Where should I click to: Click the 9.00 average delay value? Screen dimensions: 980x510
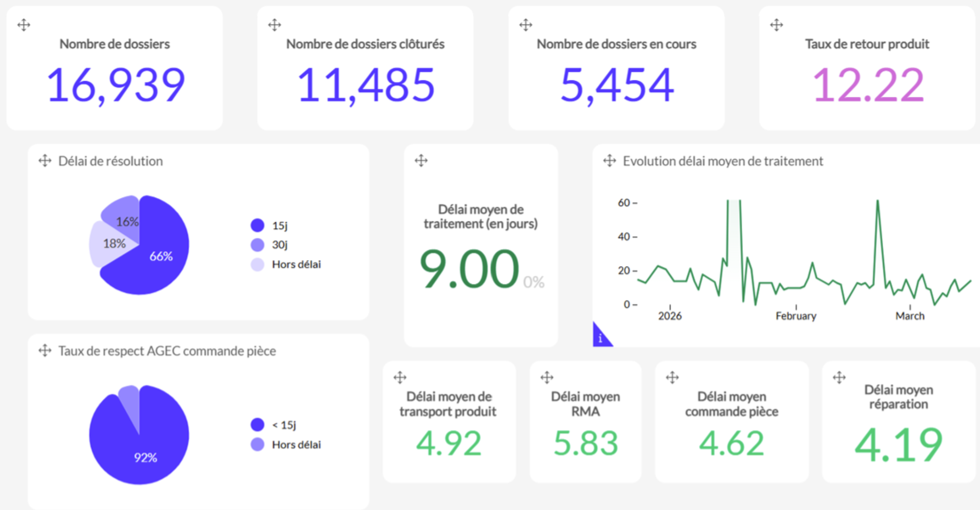pos(469,269)
